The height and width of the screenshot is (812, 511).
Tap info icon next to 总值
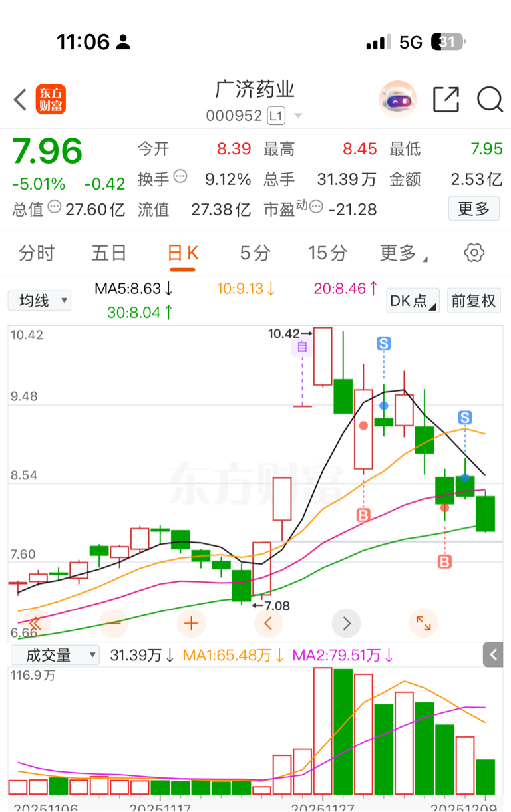tap(55, 207)
